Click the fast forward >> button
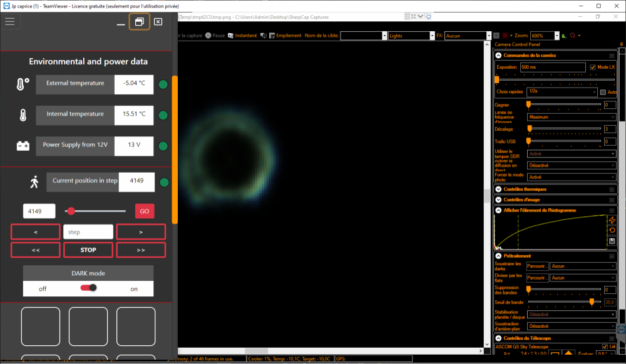This screenshot has width=626, height=364. (141, 250)
